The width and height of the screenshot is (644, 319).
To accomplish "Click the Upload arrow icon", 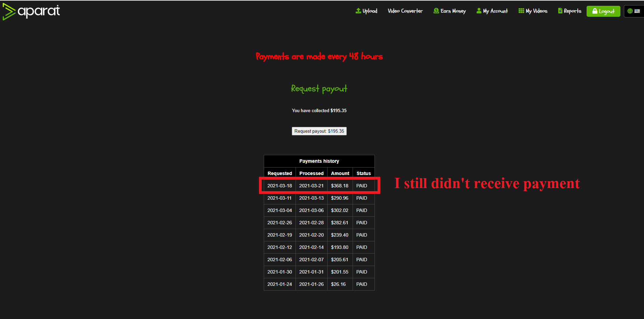I will coord(358,11).
